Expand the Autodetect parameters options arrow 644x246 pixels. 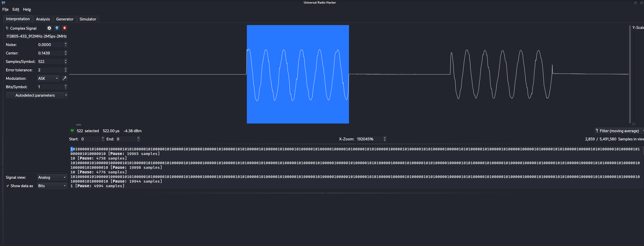[66, 95]
